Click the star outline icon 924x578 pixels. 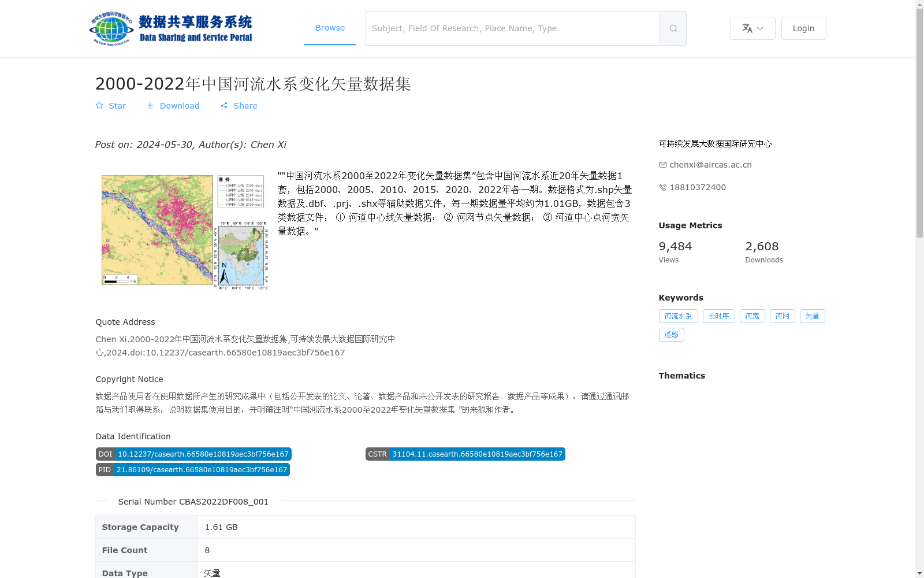coord(99,106)
